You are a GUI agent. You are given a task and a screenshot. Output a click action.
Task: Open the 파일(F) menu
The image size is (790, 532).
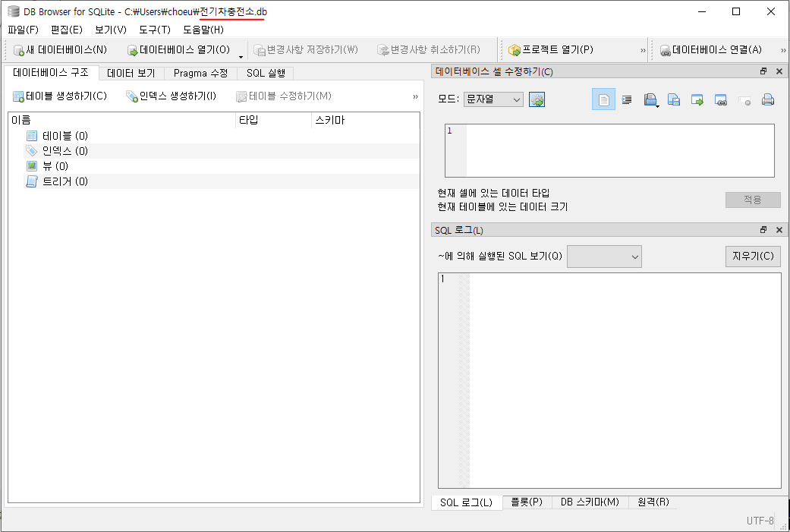(24, 30)
